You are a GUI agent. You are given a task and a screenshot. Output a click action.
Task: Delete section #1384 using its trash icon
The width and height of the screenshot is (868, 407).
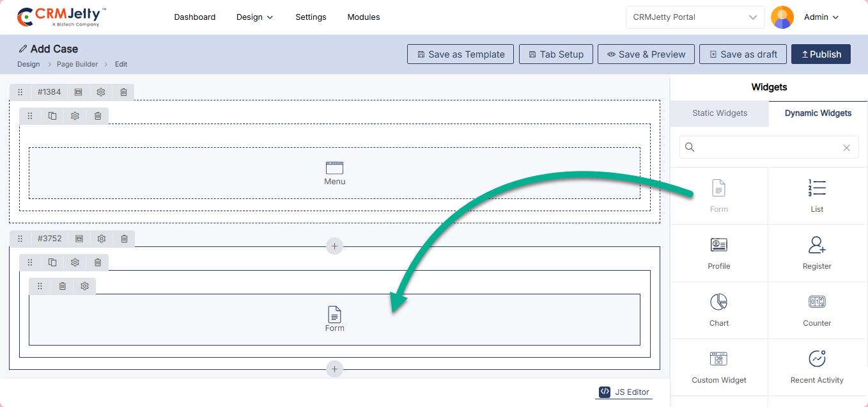pos(124,92)
